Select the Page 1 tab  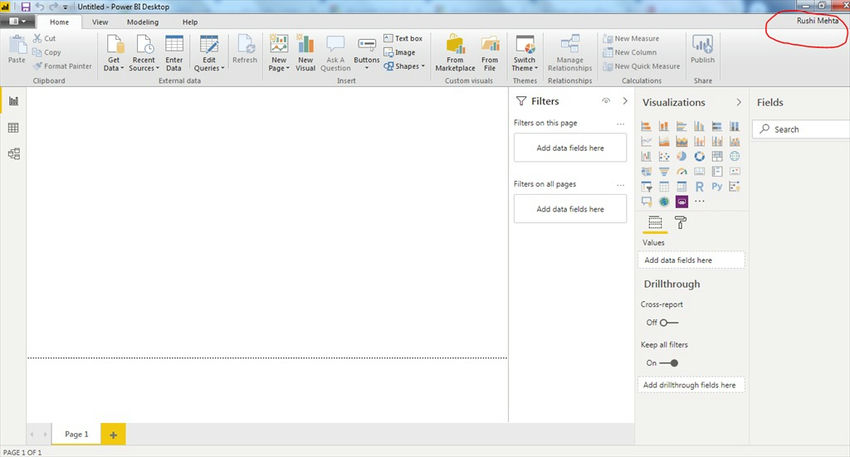(76, 434)
